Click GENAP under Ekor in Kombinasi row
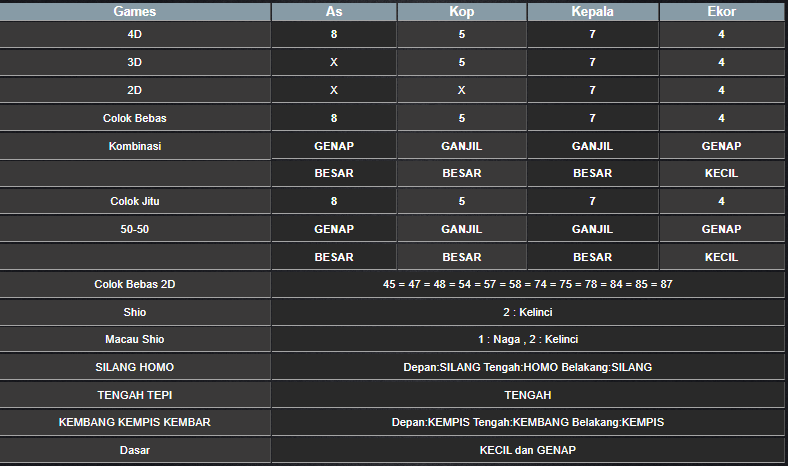This screenshot has width=788, height=466. (x=722, y=146)
